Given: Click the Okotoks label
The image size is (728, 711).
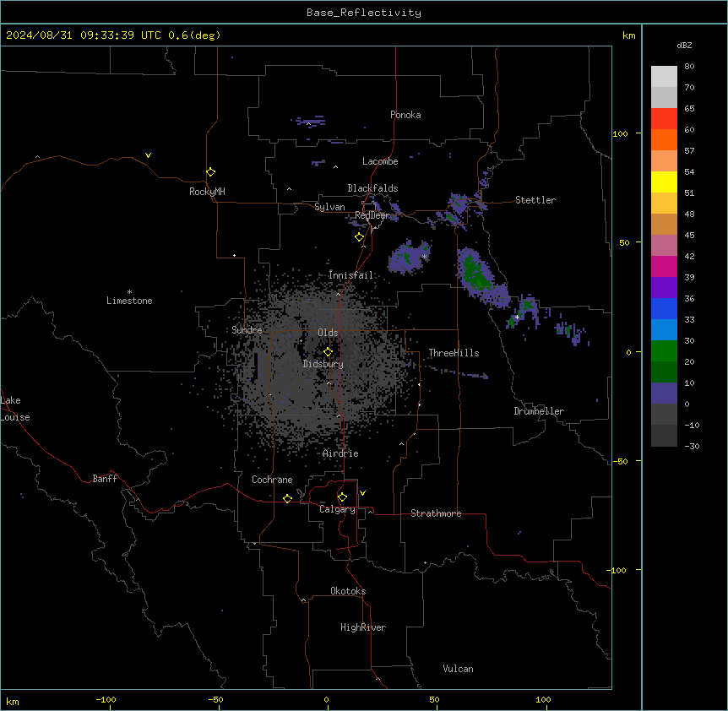Looking at the screenshot, I should pos(348,591).
